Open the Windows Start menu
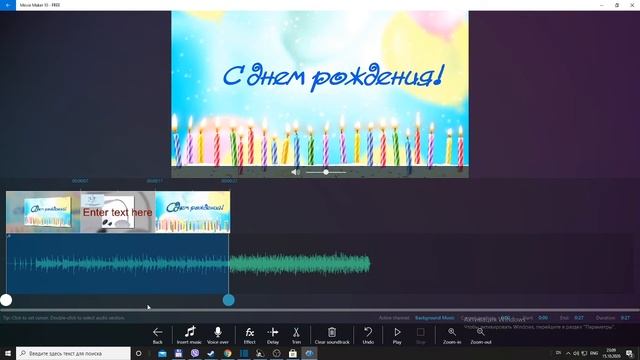This screenshot has height=360, width=640. [8, 353]
